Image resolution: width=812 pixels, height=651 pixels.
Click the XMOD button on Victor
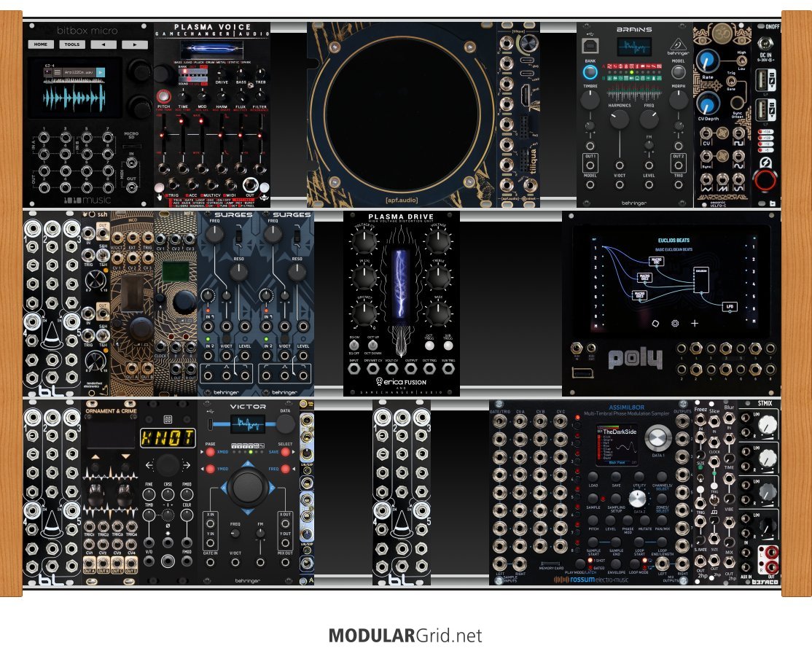210,452
